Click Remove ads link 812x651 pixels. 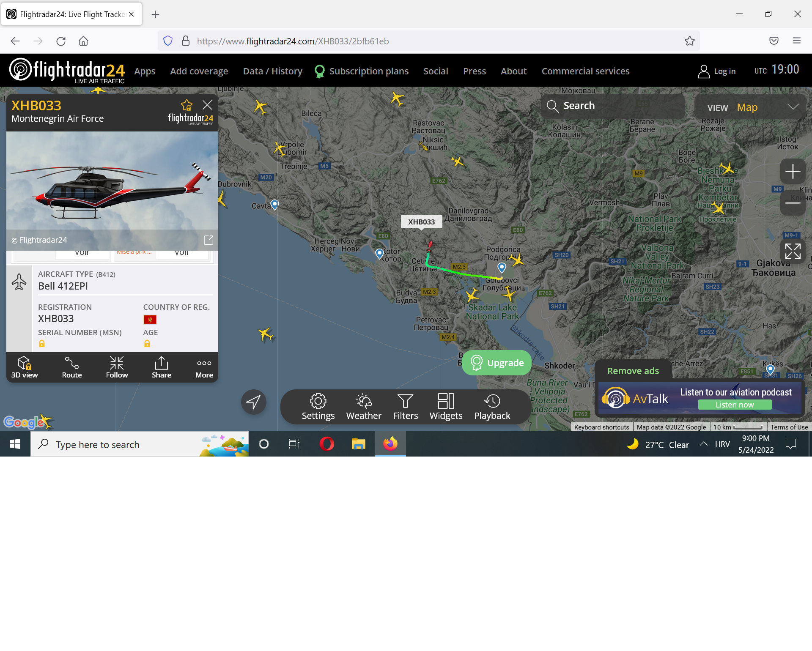click(633, 371)
